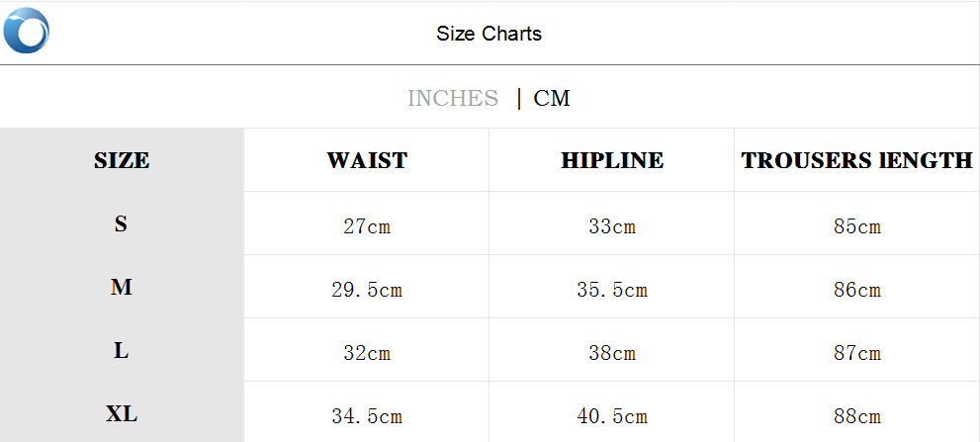Select the WAIST column header
Image resolution: width=980 pixels, height=442 pixels.
click(x=367, y=160)
